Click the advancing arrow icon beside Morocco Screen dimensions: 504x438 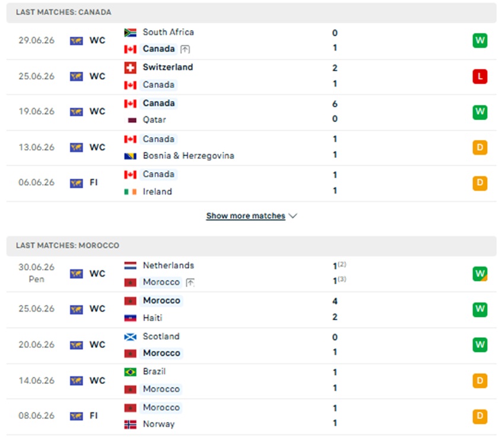pos(190,283)
